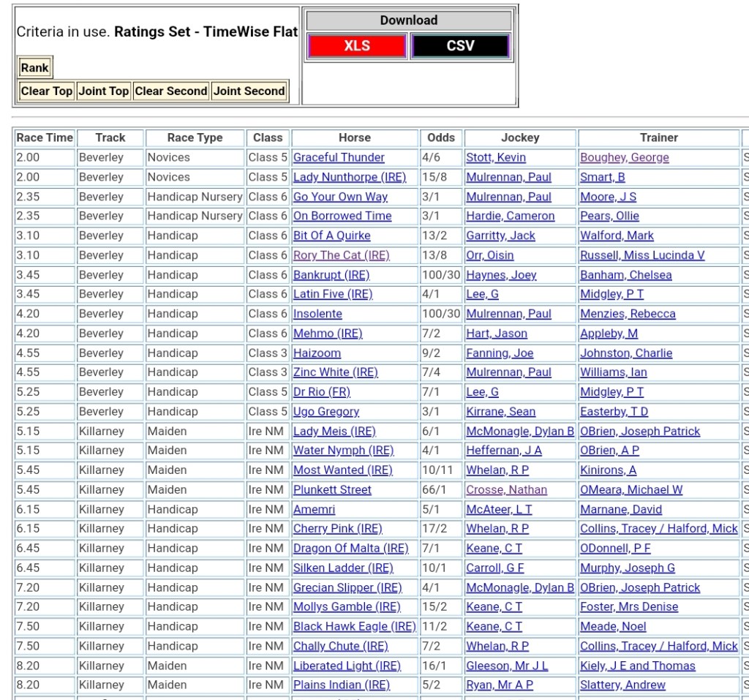This screenshot has width=749, height=700.
Task: Open trainer Slattery, Andrew link
Action: [622, 685]
